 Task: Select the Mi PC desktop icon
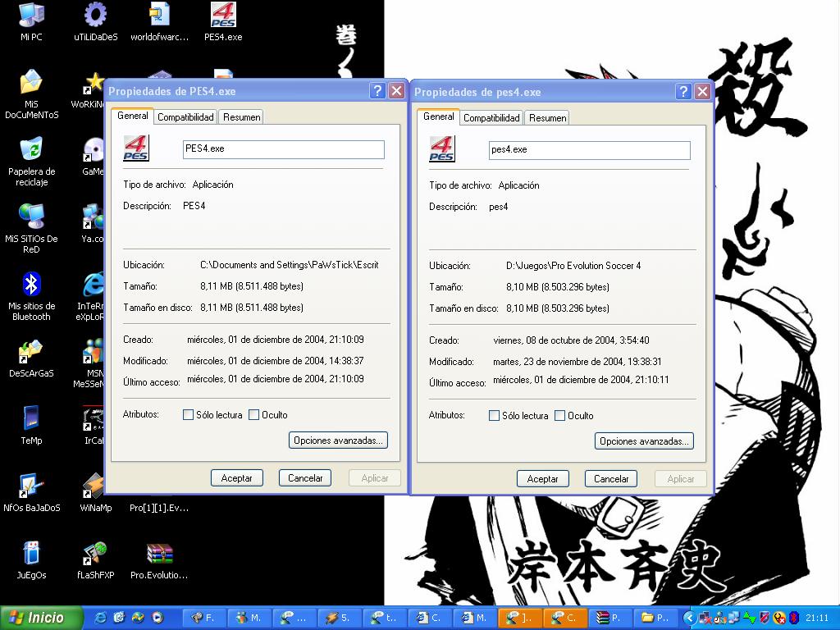tap(31, 21)
